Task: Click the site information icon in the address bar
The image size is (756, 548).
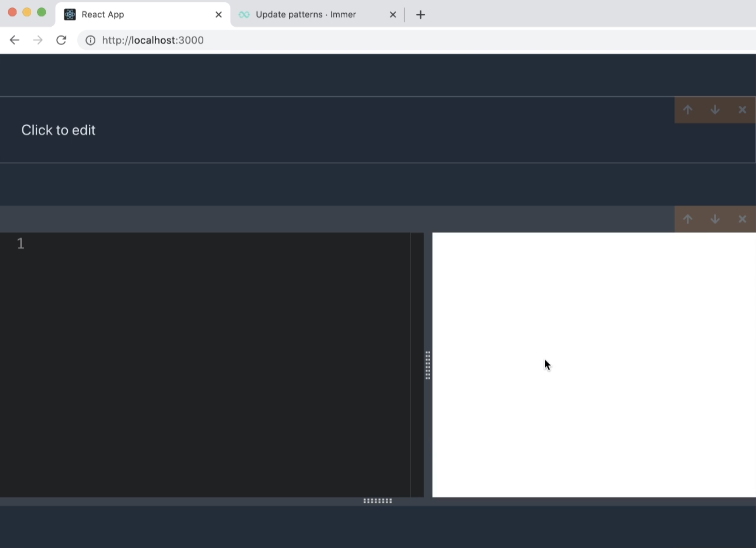Action: (90, 40)
